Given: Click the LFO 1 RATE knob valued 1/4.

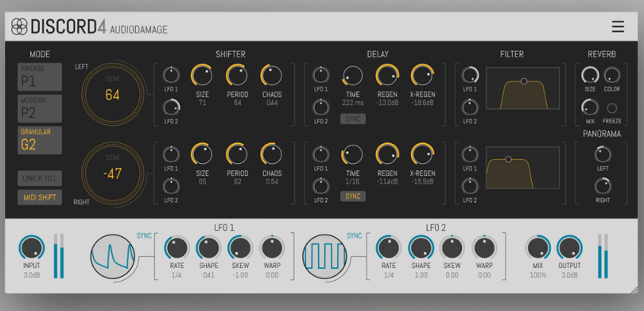Looking at the screenshot, I should pos(177,248).
